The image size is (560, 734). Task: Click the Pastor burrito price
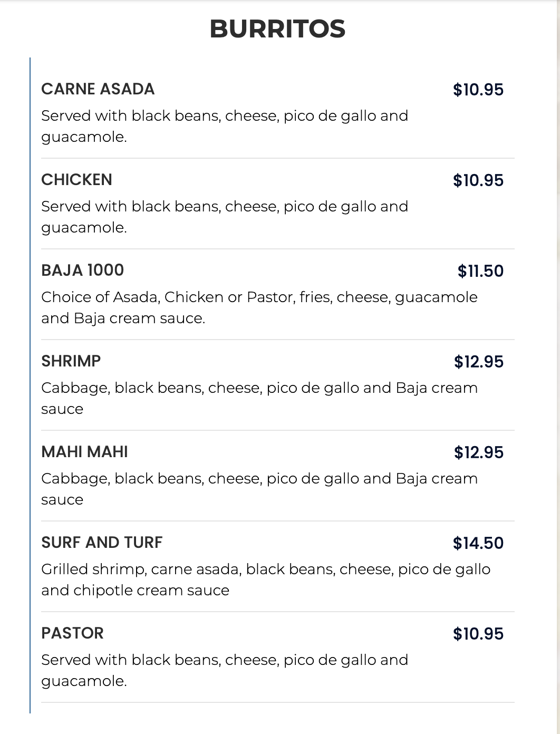coord(478,634)
